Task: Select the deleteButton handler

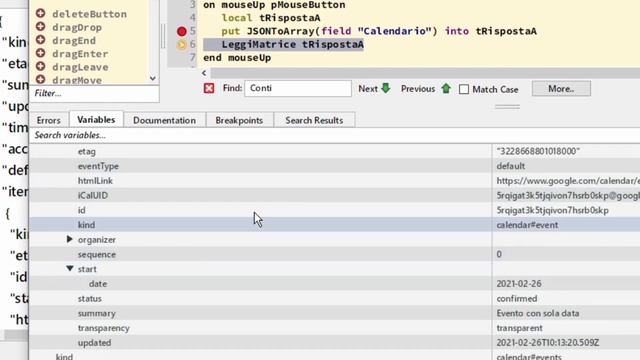Action: (89, 14)
